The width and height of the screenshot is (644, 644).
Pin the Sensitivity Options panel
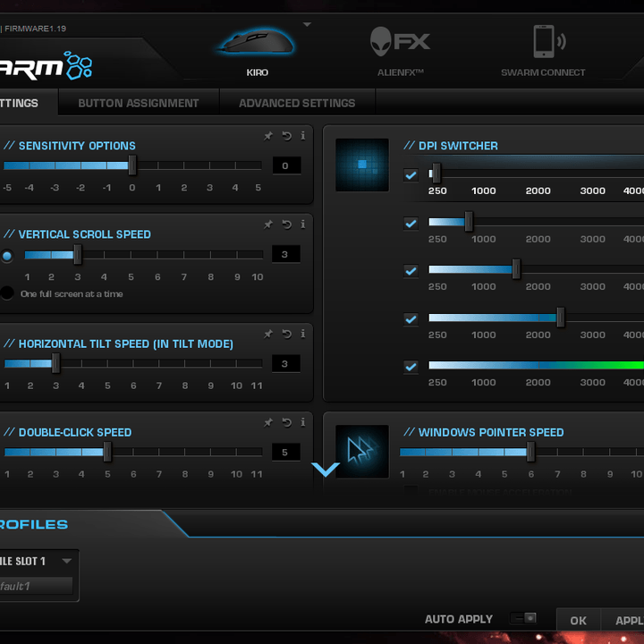[x=268, y=136]
